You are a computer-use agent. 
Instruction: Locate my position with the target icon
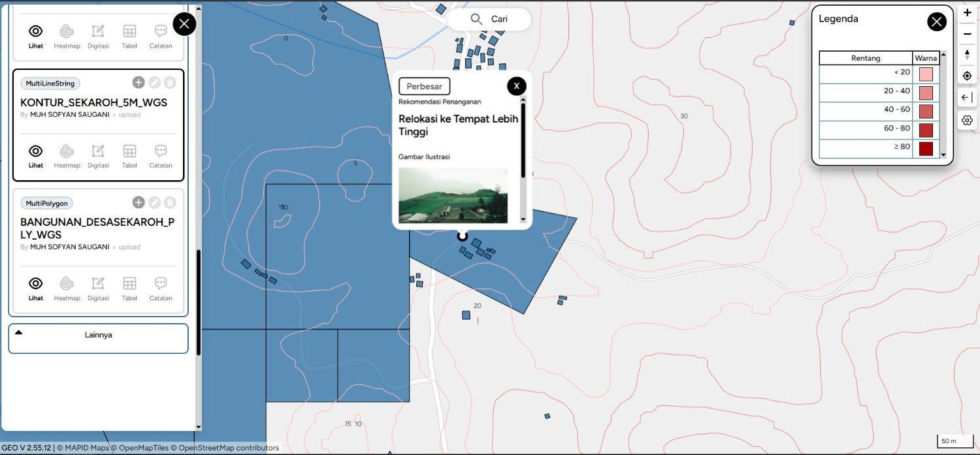coord(968,76)
